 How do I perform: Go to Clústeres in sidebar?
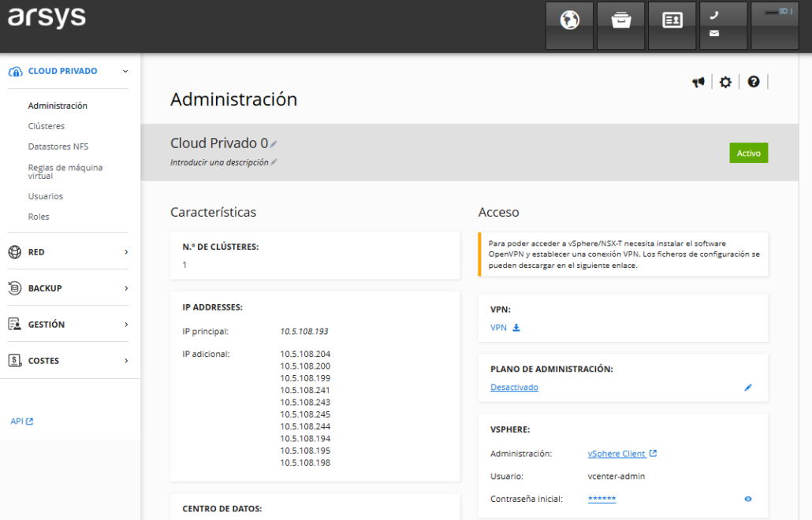[46, 126]
